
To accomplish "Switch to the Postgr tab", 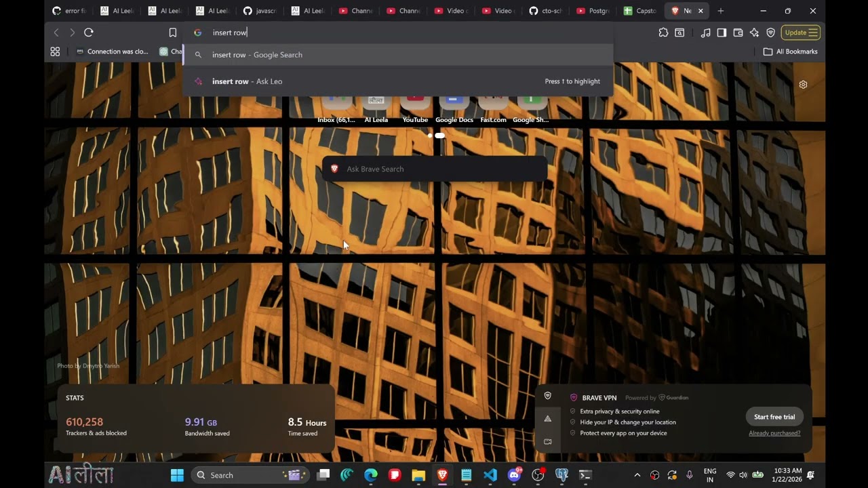I will pyautogui.click(x=591, y=11).
